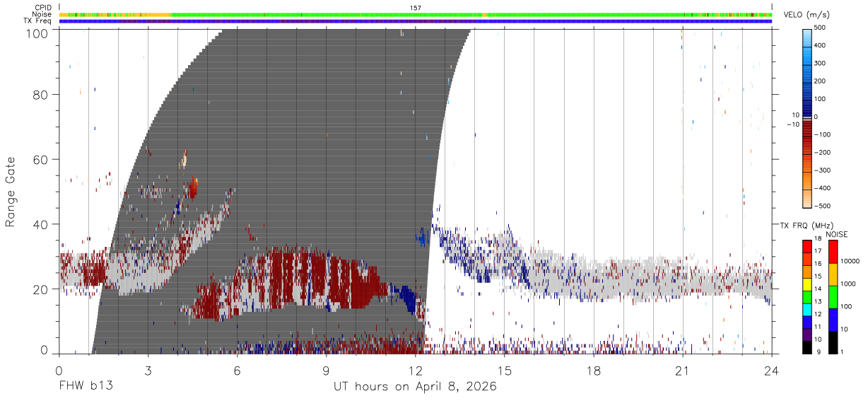Click NOISE legend tick '1'

(842, 352)
